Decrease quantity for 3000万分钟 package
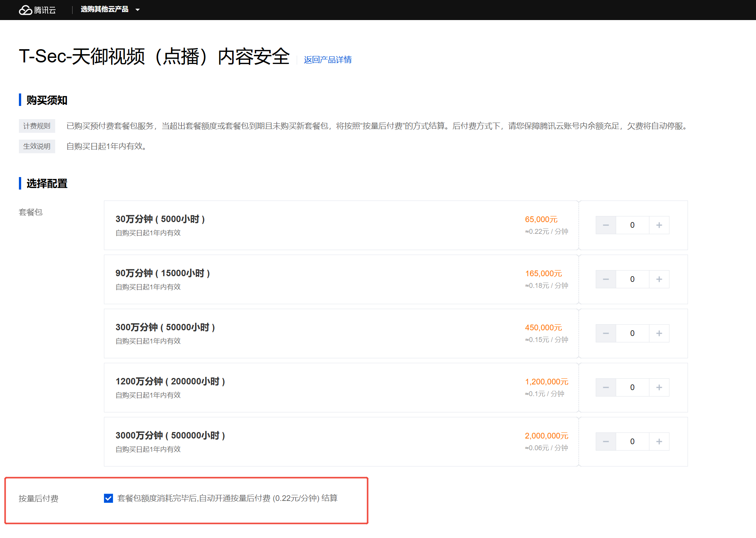The width and height of the screenshot is (756, 538). click(x=606, y=442)
